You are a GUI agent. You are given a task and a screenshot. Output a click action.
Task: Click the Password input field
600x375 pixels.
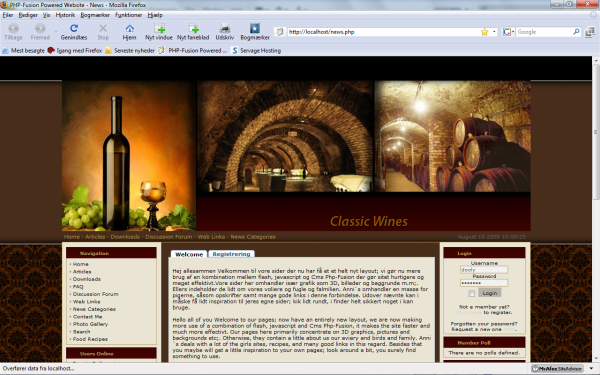(x=484, y=283)
